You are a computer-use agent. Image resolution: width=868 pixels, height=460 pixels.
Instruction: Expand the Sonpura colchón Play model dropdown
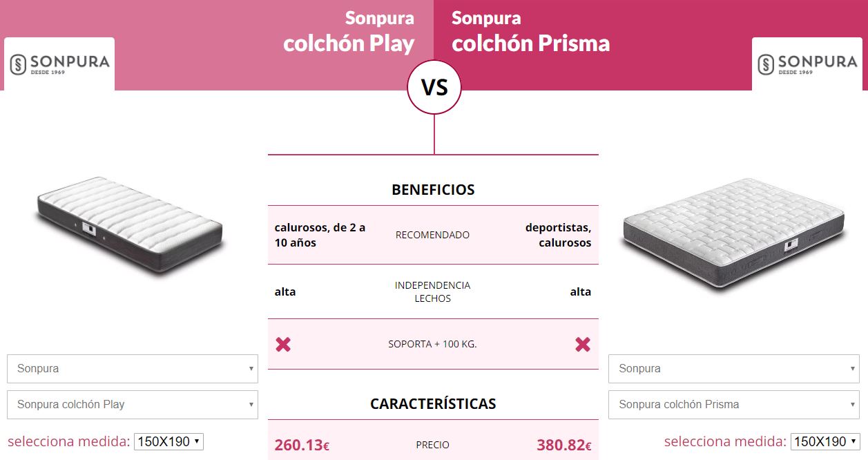tap(133, 405)
